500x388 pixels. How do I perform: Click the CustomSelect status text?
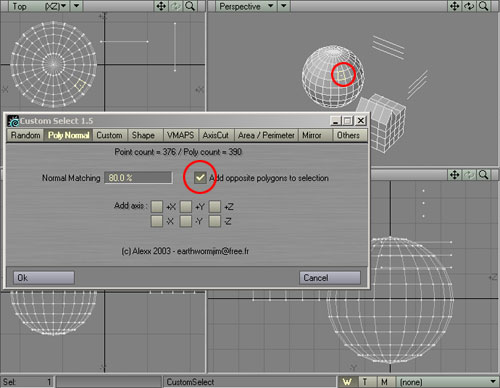click(190, 382)
